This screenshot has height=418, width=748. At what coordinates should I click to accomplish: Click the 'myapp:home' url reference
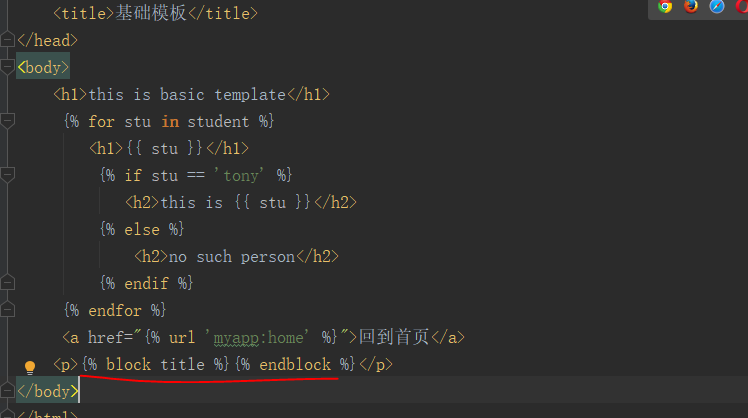(257, 338)
